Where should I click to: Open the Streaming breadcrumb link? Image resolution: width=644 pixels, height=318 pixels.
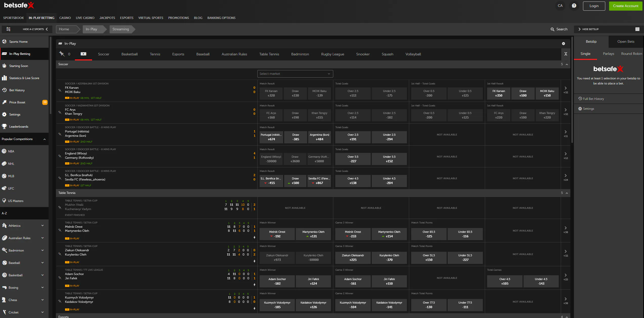point(121,29)
